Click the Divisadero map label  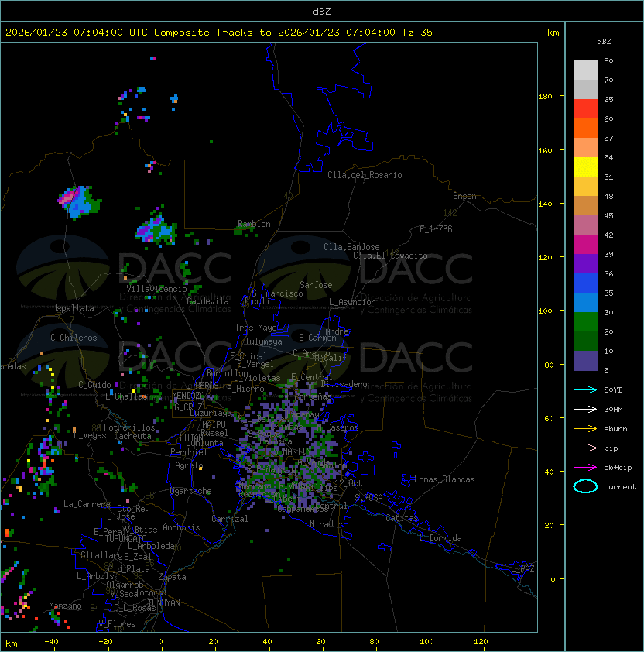click(x=344, y=384)
